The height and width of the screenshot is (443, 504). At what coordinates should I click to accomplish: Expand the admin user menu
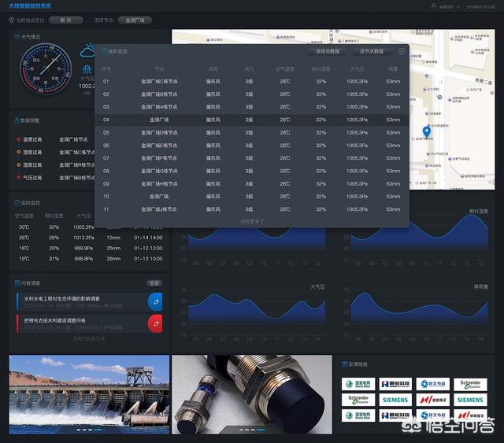coord(447,6)
